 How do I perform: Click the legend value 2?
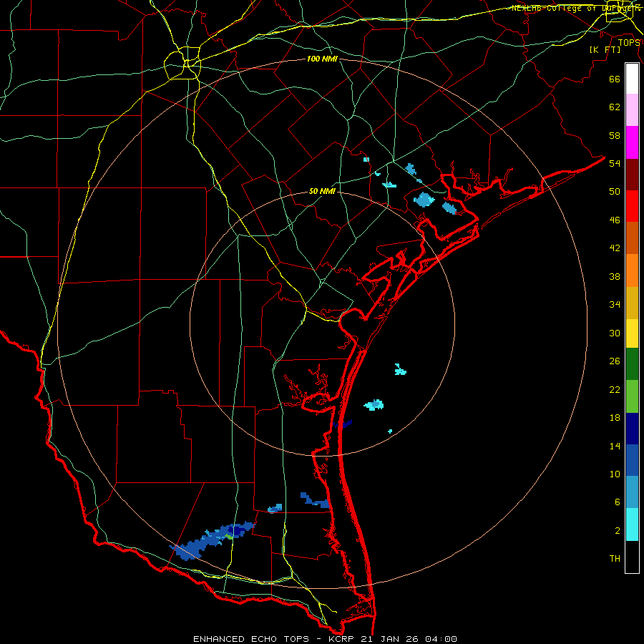click(x=618, y=531)
